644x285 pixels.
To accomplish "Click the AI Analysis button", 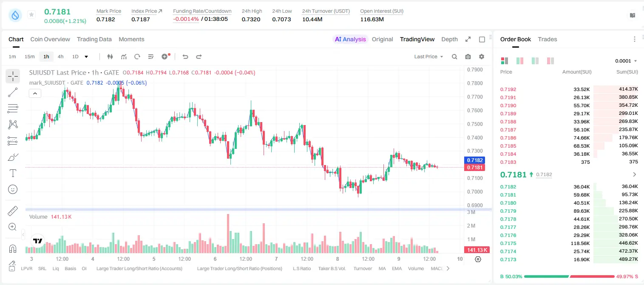I will click(350, 39).
